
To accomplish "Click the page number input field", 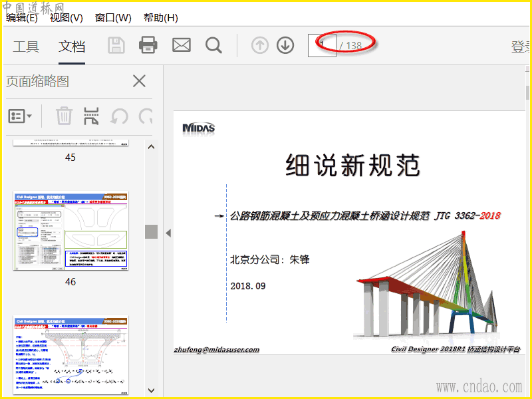I will 322,45.
